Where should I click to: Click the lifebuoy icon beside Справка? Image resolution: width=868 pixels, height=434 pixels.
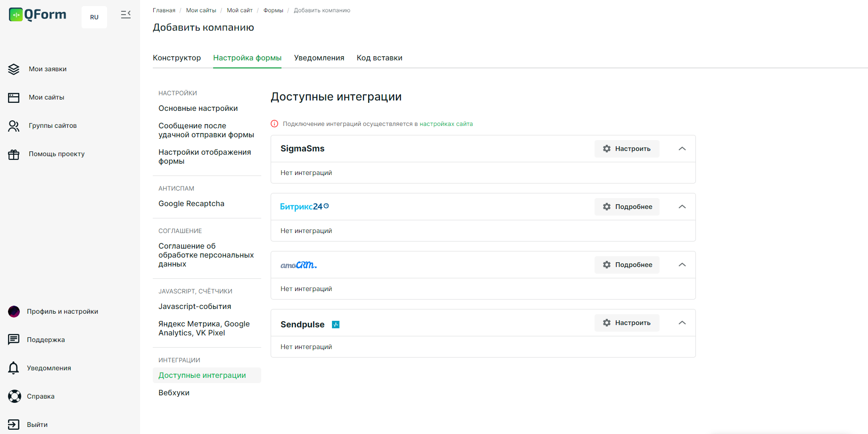coord(14,396)
